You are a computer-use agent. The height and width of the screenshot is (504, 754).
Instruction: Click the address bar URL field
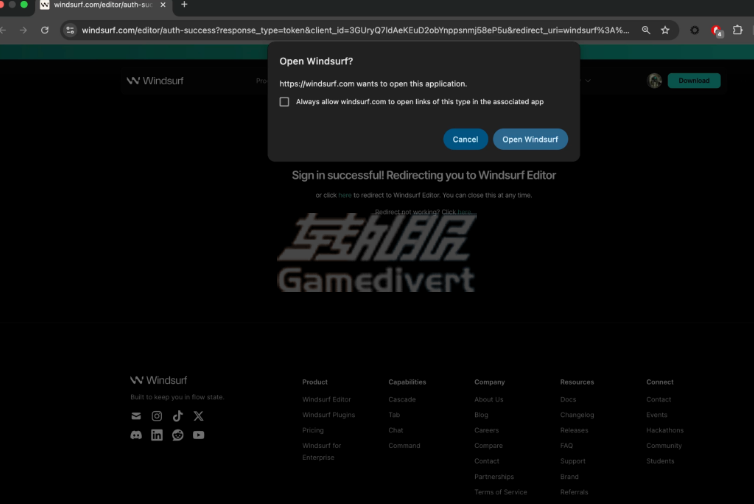[355, 30]
